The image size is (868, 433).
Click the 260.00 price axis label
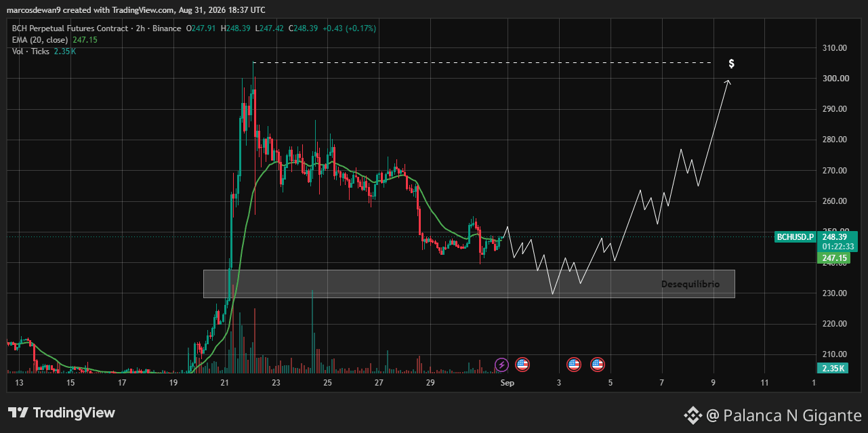pyautogui.click(x=834, y=201)
